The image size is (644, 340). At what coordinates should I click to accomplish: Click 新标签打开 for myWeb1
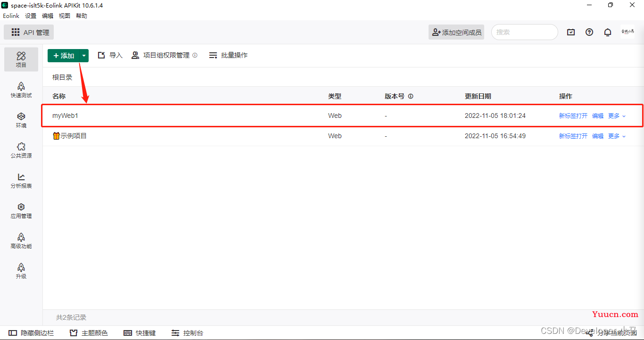point(573,116)
